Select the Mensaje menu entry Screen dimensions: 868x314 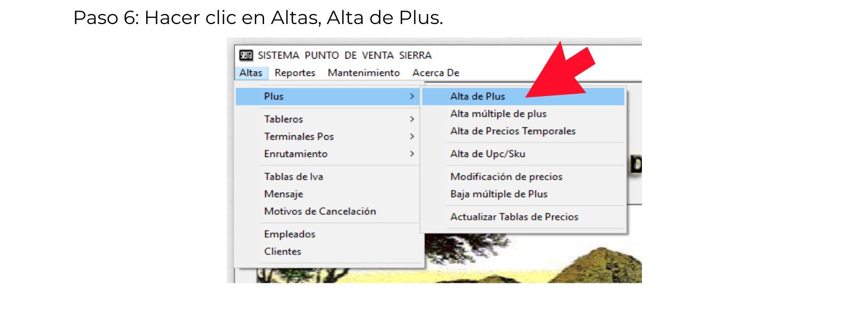click(x=284, y=194)
